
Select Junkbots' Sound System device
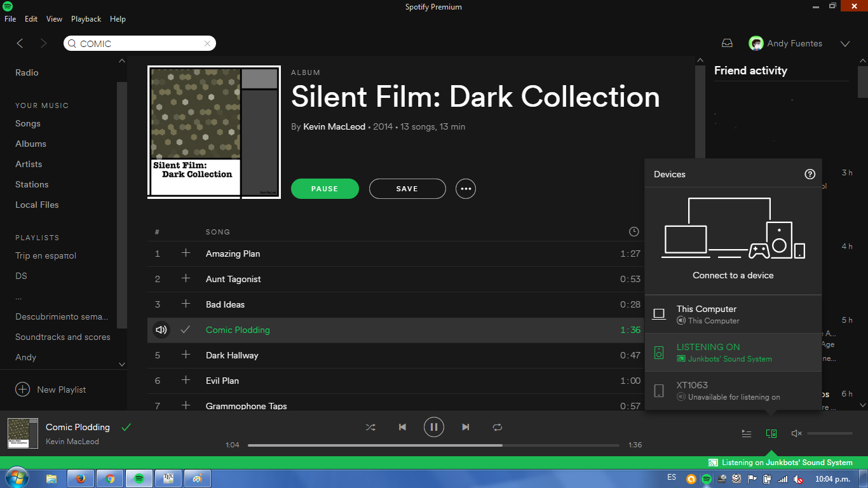pos(733,352)
